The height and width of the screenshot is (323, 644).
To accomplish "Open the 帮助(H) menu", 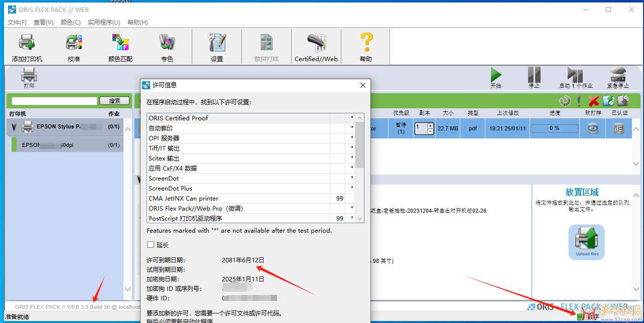I will coord(138,23).
